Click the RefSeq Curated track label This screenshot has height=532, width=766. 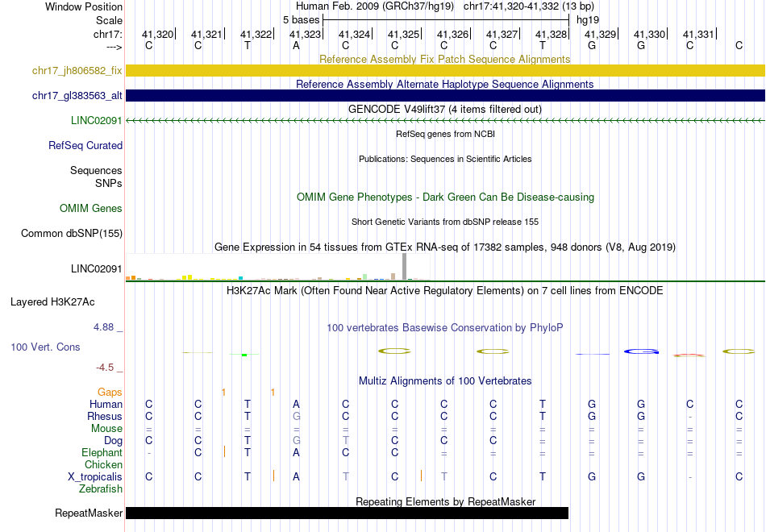point(85,146)
